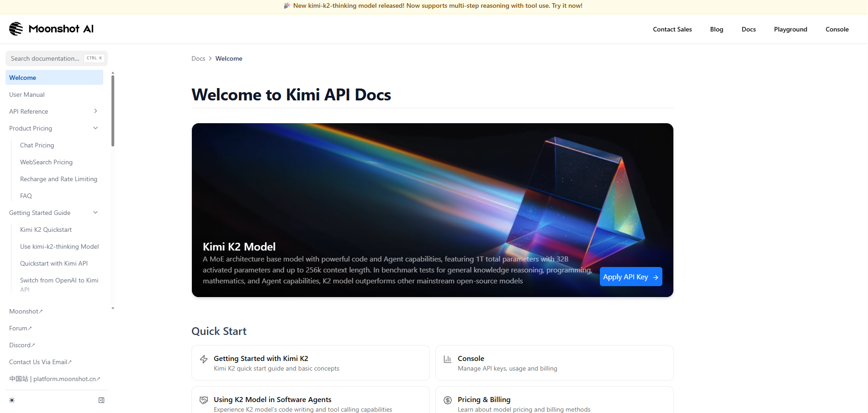The height and width of the screenshot is (413, 868).
Task: Open the Blog from top navigation
Action: tap(716, 29)
